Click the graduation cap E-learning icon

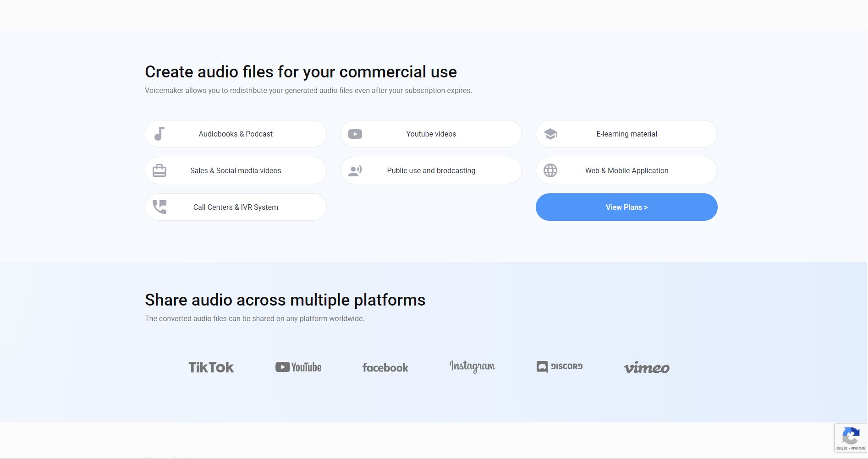tap(550, 134)
